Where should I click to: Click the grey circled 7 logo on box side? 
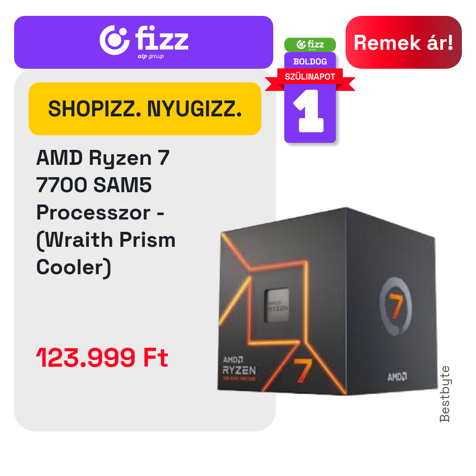(396, 306)
